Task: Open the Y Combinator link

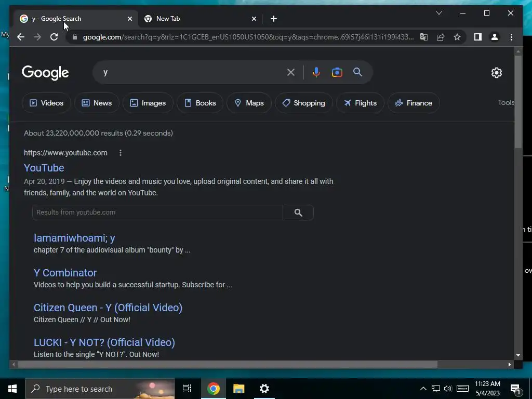Action: click(x=65, y=273)
